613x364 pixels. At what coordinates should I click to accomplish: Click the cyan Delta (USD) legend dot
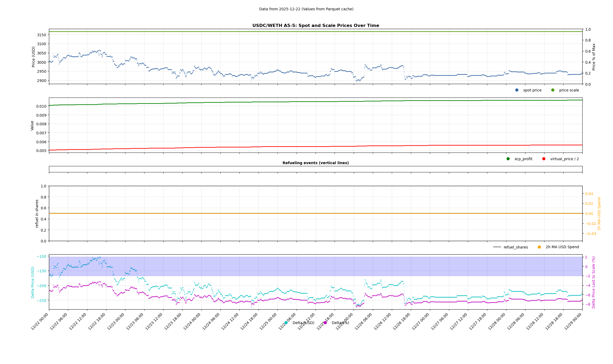pos(286,323)
